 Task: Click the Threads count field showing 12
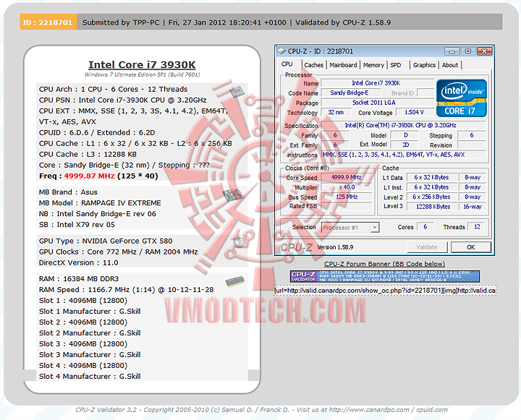point(477,227)
